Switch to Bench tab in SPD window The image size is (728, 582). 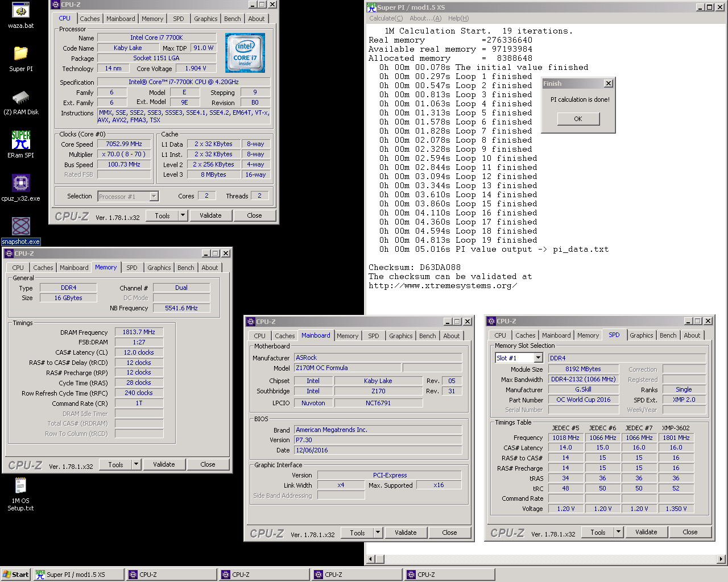click(668, 335)
